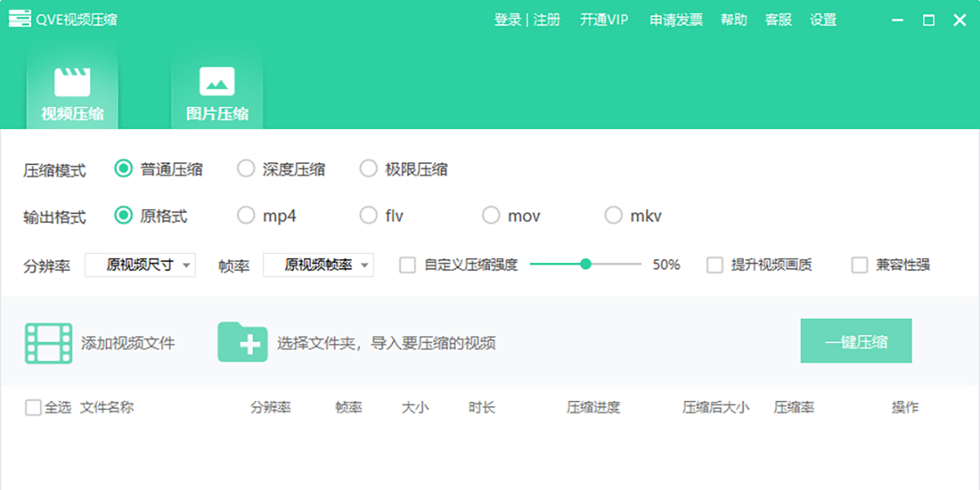Click the video compression clapperboard icon
This screenshot has width=980, height=490.
click(x=72, y=82)
